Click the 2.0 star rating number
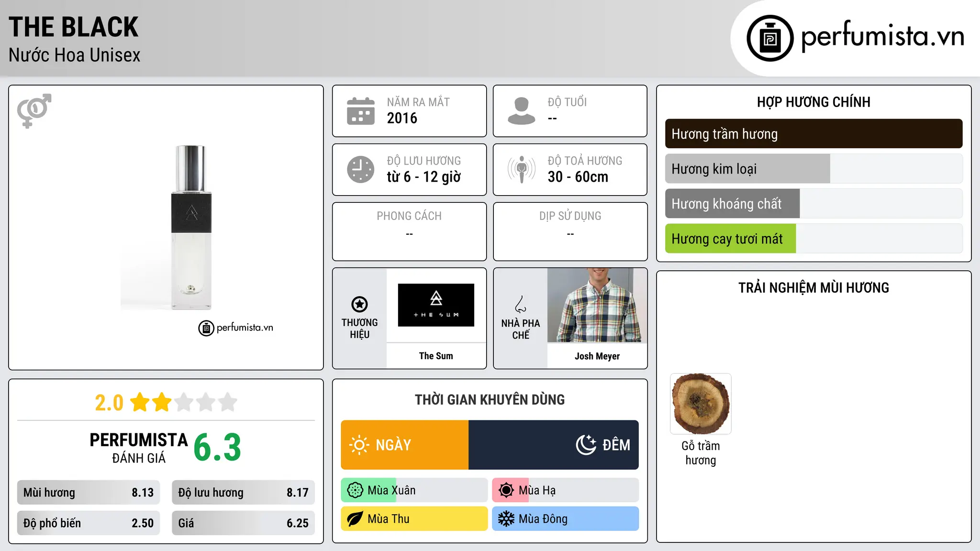 [x=109, y=403]
